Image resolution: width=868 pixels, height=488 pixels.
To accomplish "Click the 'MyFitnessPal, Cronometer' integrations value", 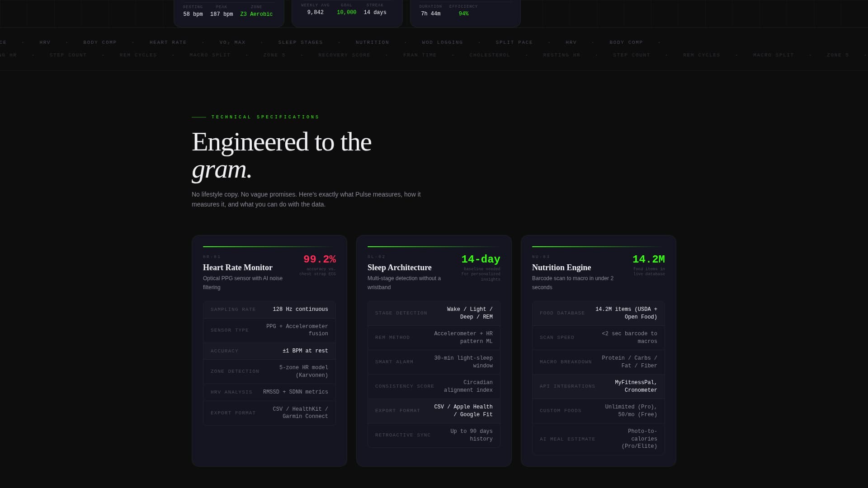I will click(636, 386).
